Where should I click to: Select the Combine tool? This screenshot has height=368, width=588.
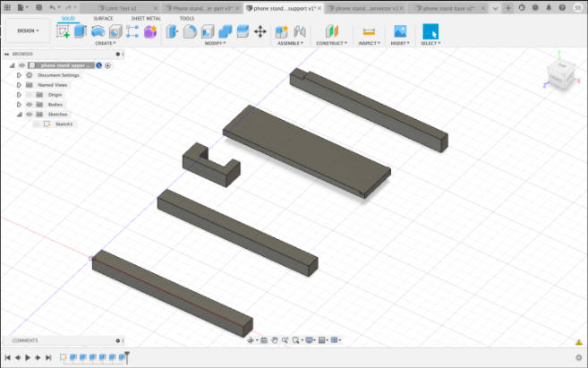(225, 31)
